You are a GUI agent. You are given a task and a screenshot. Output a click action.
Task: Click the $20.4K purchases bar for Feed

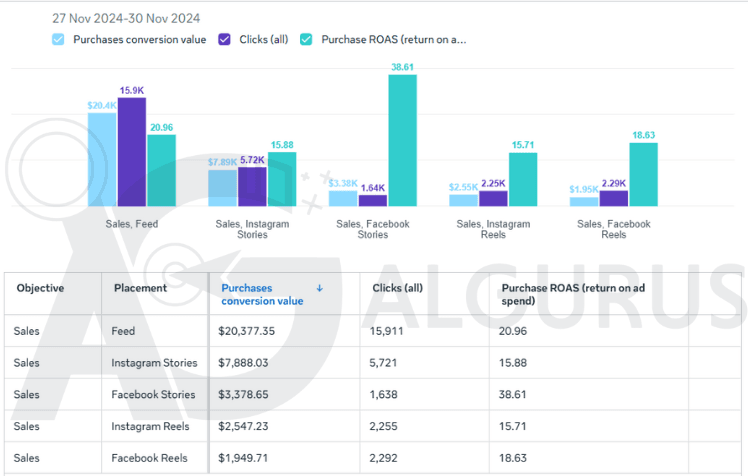101,158
